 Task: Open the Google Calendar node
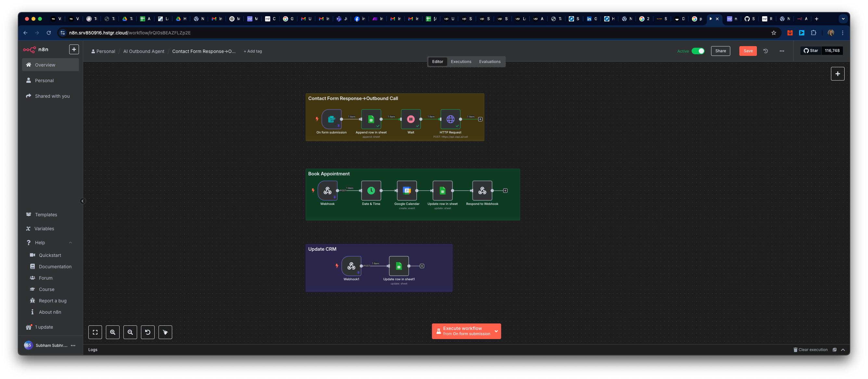(x=407, y=190)
